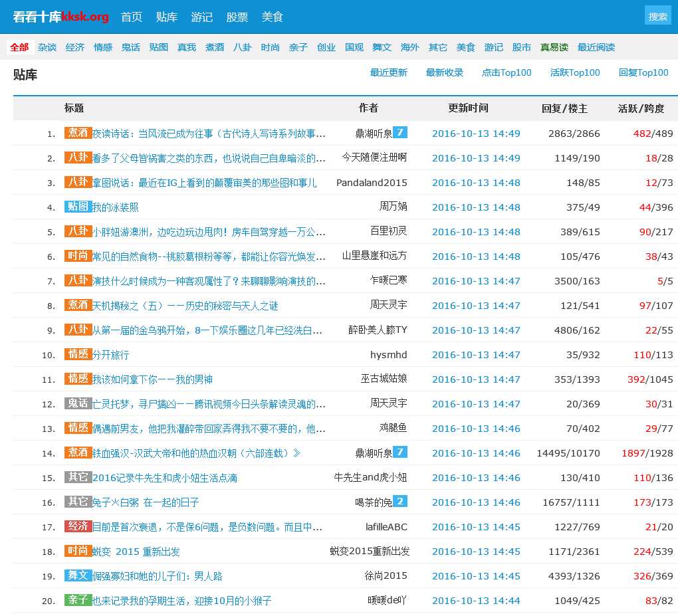The width and height of the screenshot is (678, 616).
Task: Switch to the 回复Top100 list
Action: tap(643, 73)
